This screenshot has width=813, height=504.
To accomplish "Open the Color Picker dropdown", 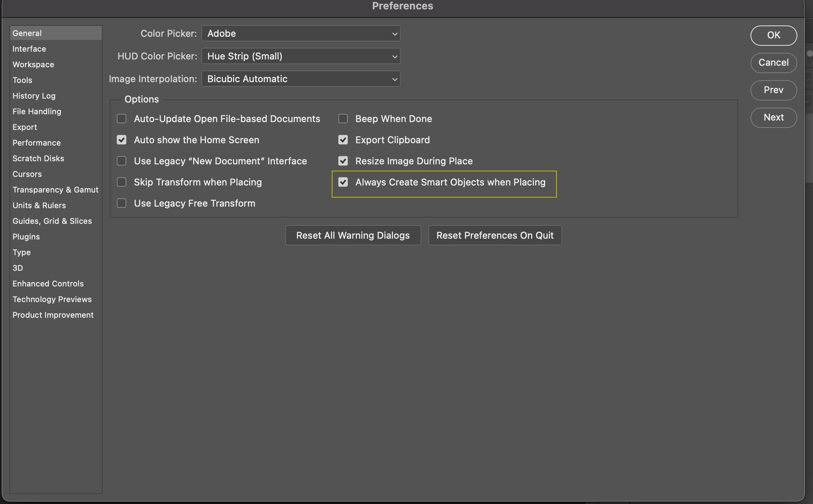I will [x=300, y=34].
